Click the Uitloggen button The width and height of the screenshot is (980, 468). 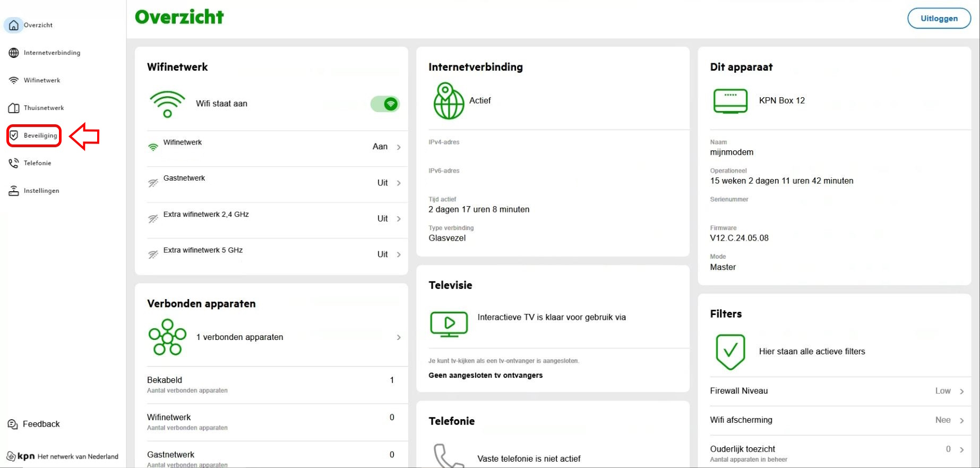click(x=939, y=18)
